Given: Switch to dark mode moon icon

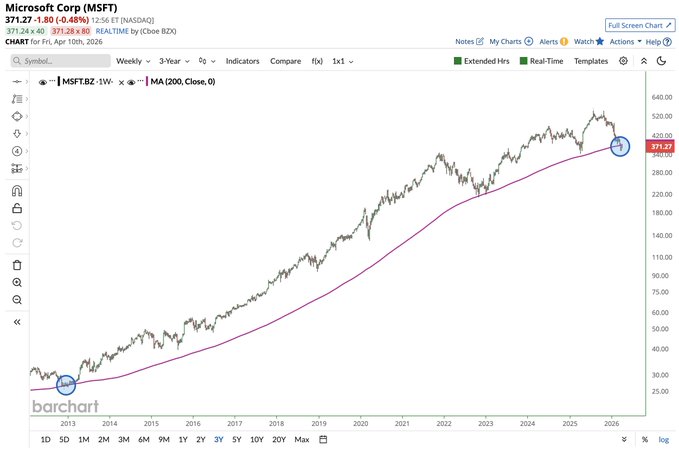Looking at the screenshot, I should click(x=661, y=61).
